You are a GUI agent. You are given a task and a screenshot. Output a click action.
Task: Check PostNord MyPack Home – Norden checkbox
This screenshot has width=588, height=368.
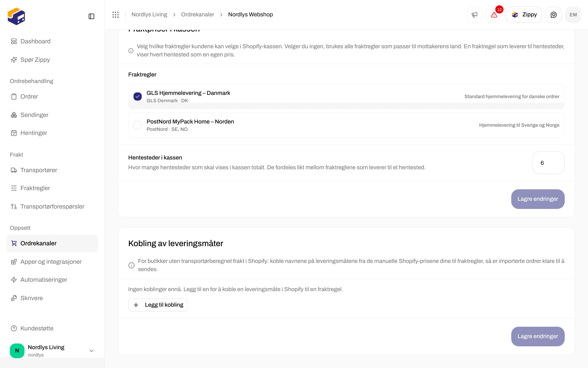tap(138, 125)
